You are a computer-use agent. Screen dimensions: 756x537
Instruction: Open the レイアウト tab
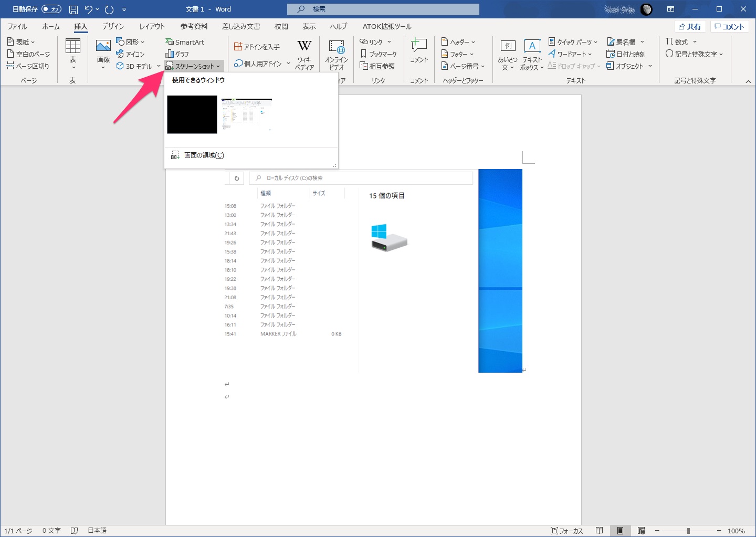(152, 26)
